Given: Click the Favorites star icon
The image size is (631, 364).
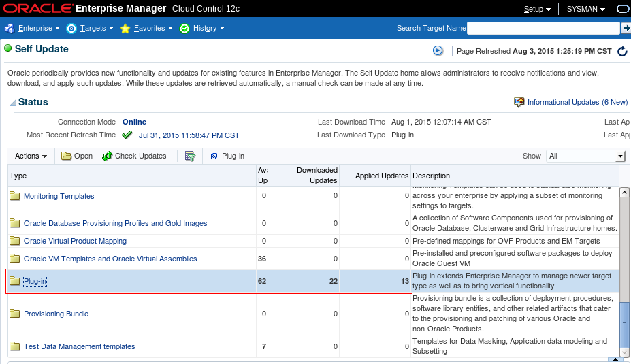Looking at the screenshot, I should pyautogui.click(x=125, y=28).
